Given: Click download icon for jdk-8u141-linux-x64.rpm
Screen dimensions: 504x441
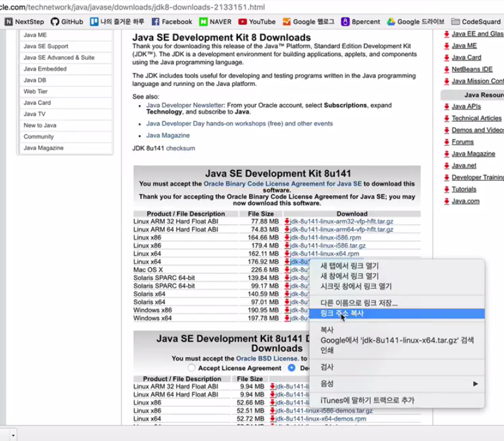Looking at the screenshot, I should (x=287, y=253).
